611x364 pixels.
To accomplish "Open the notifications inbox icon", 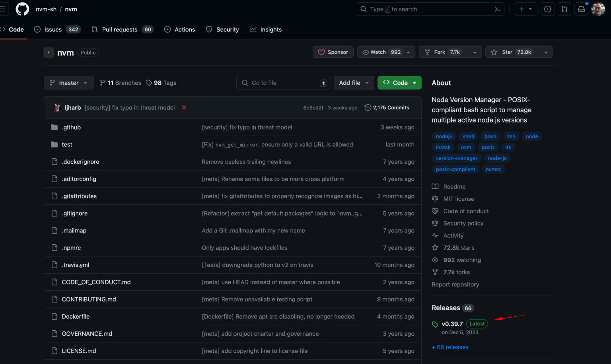I will coord(581,9).
